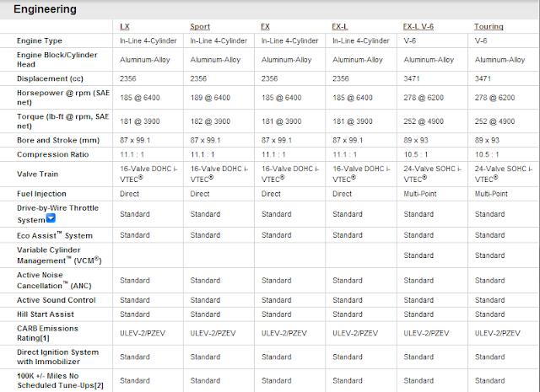Select the Touring horsepower 278 @ 6200

pyautogui.click(x=494, y=98)
